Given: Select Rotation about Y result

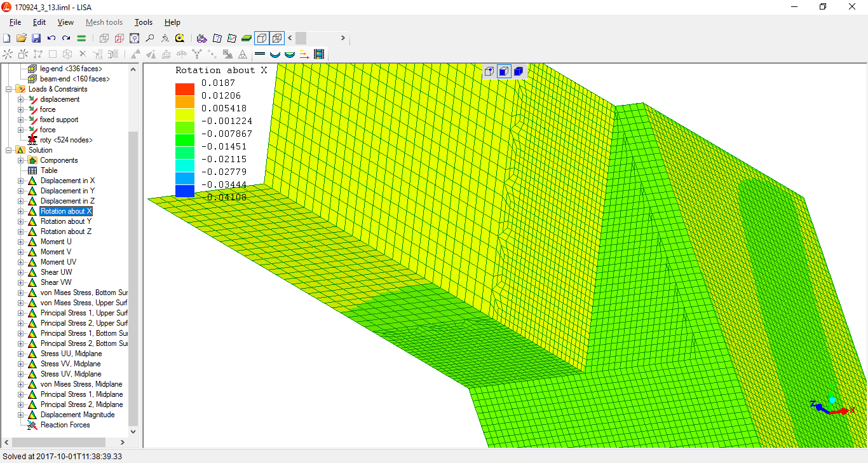Looking at the screenshot, I should click(x=66, y=221).
